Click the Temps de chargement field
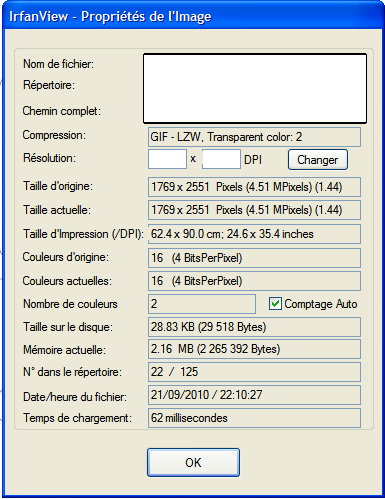 (254, 418)
